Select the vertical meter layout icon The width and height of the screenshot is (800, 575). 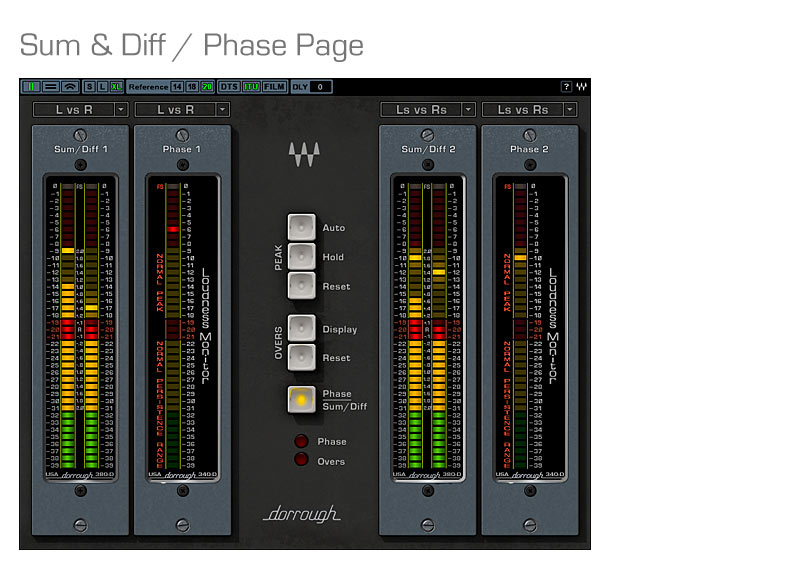(31, 87)
